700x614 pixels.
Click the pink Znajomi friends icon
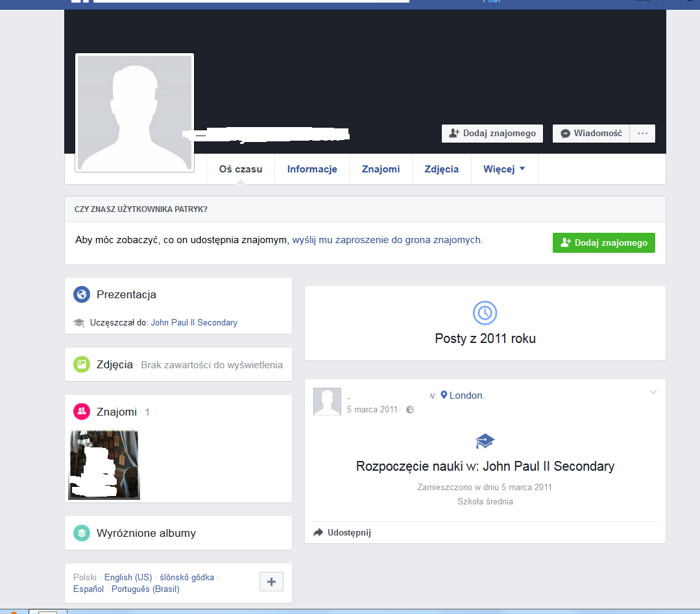(82, 412)
